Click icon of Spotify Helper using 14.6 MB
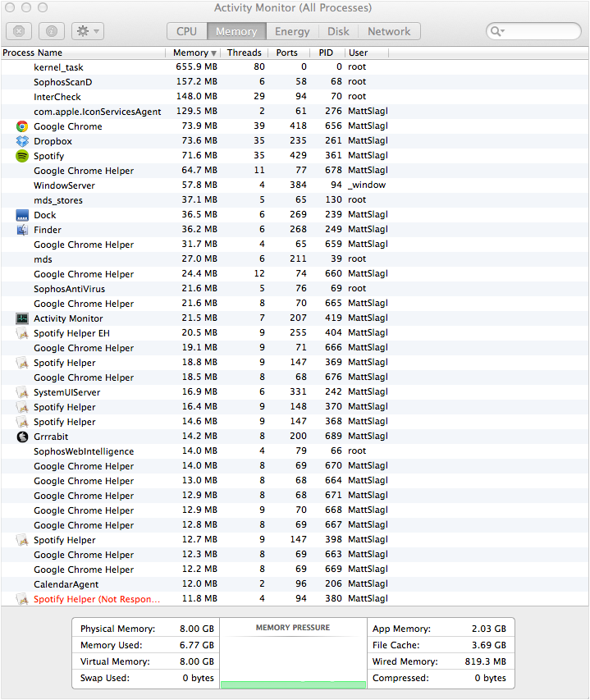590x700 pixels. [22, 422]
